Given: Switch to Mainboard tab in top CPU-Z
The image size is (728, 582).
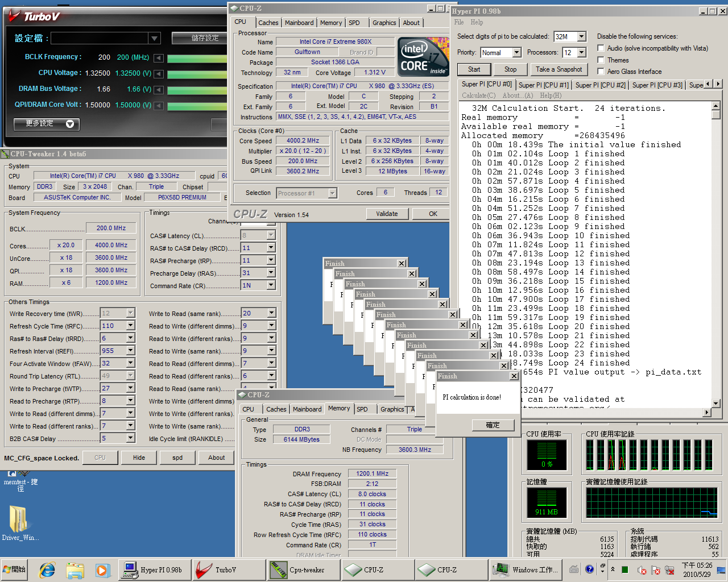Looking at the screenshot, I should tap(299, 23).
